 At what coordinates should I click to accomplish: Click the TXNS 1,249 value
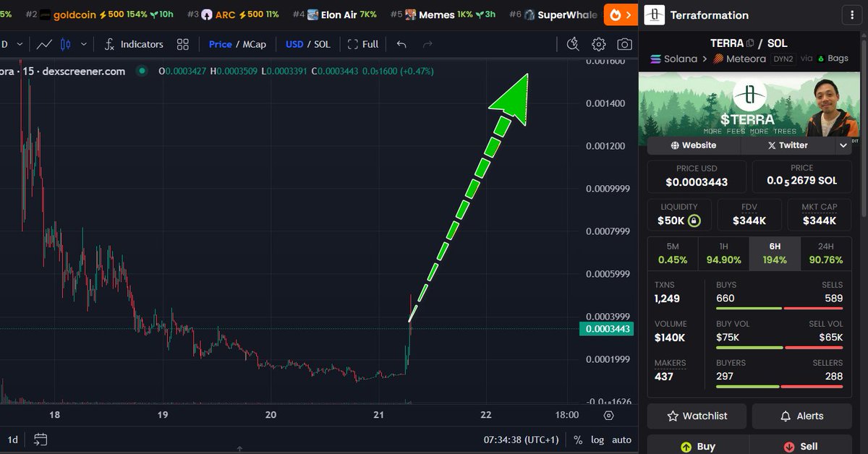[668, 298]
